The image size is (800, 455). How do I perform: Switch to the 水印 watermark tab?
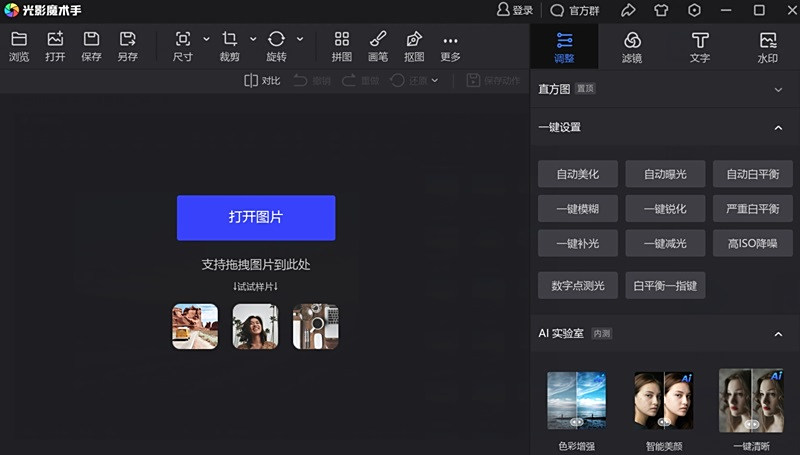[x=767, y=46]
